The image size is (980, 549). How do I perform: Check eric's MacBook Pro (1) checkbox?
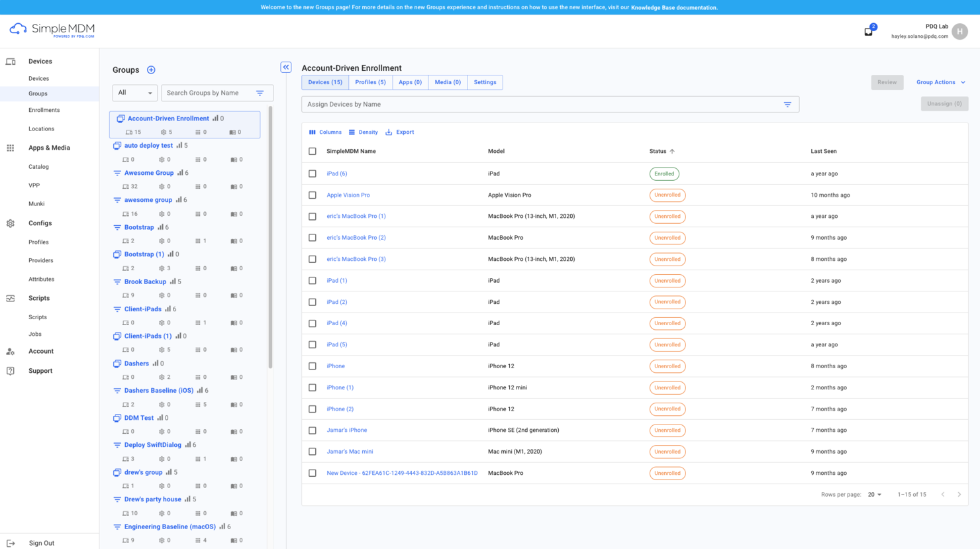click(313, 217)
